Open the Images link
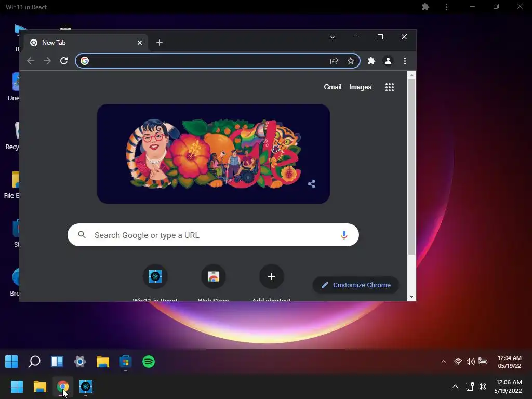This screenshot has width=532, height=399. click(x=361, y=87)
